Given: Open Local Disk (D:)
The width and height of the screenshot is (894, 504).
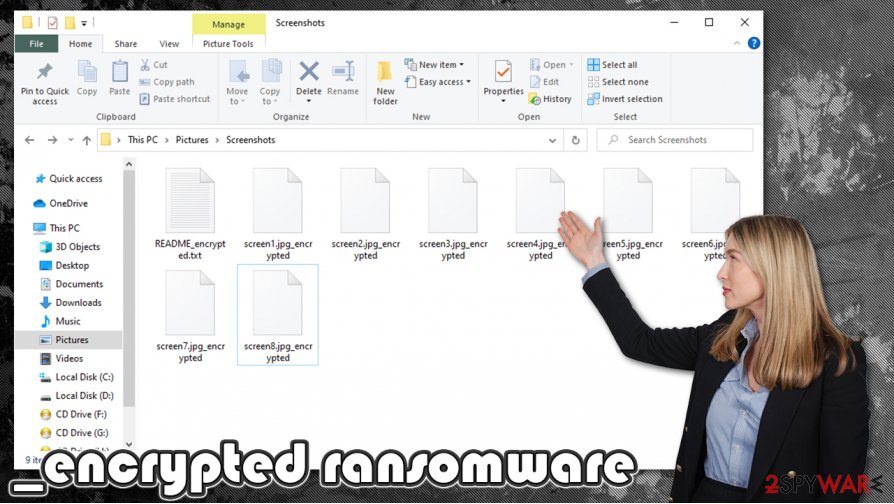Looking at the screenshot, I should point(76,396).
